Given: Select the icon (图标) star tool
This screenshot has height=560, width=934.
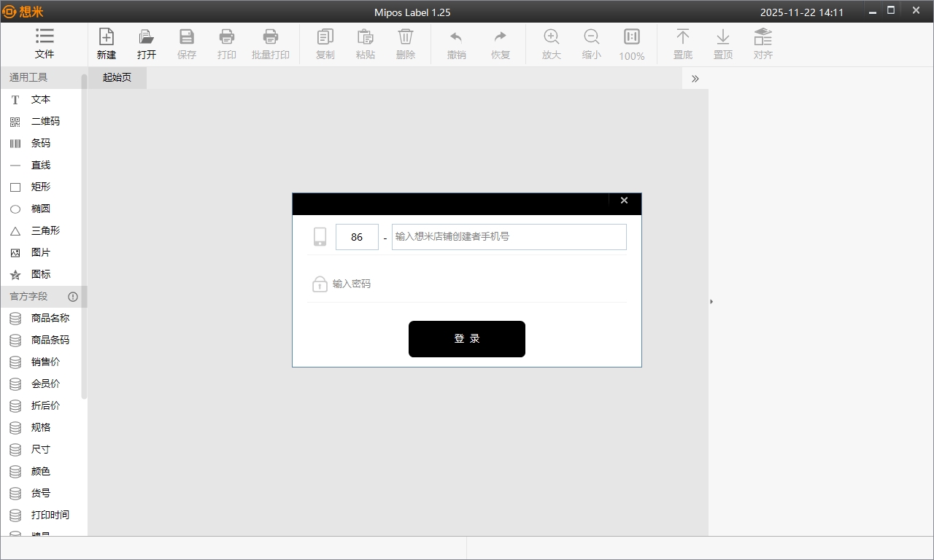Looking at the screenshot, I should click(x=40, y=274).
